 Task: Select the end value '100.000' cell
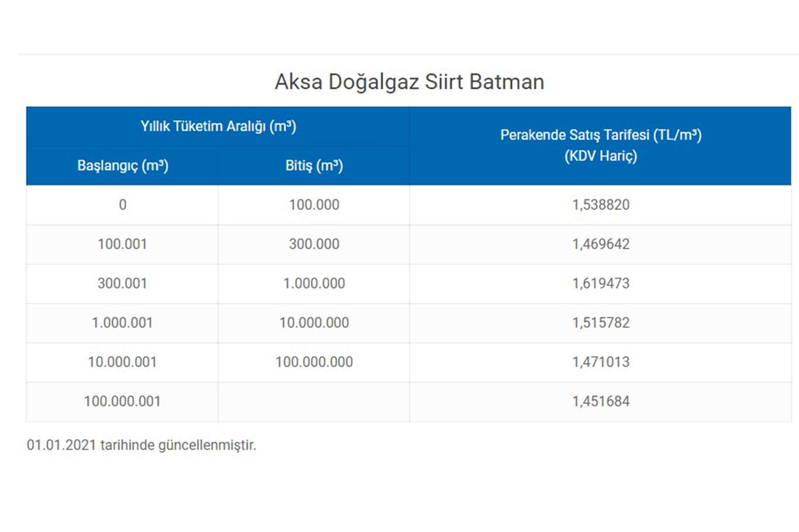(x=314, y=205)
